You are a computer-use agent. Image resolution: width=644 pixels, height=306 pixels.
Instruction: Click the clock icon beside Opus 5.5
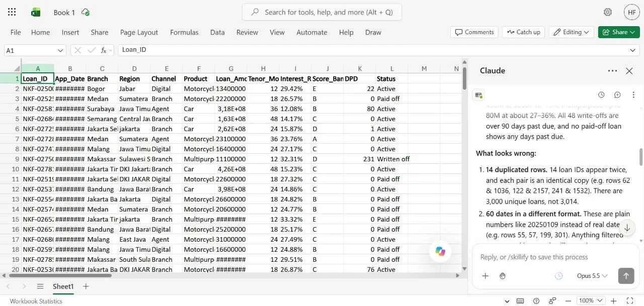point(558,275)
